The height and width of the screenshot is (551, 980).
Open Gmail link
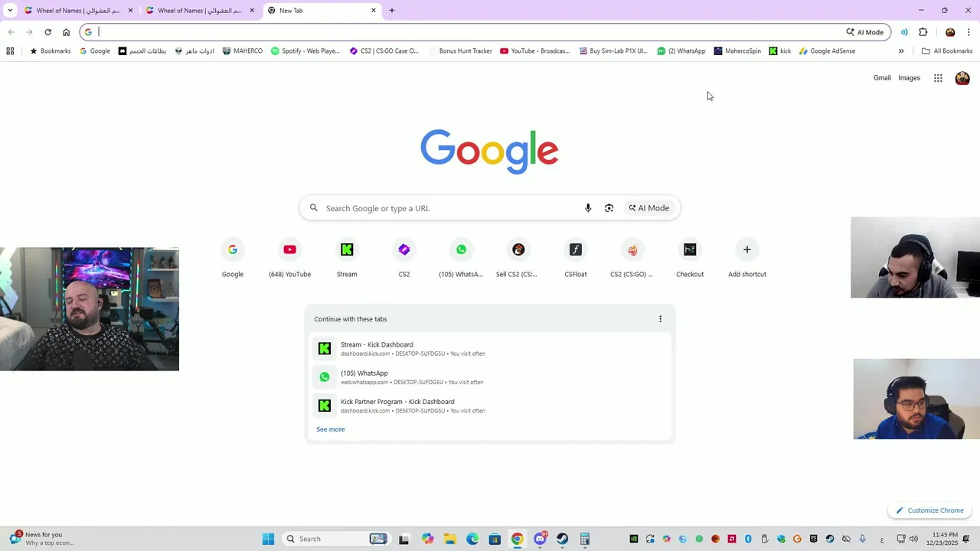tap(882, 78)
